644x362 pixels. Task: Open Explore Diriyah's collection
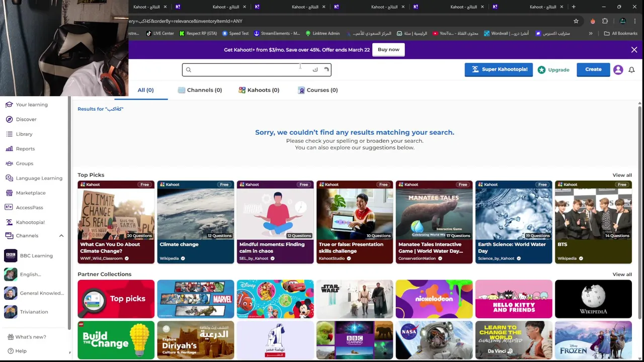coord(195,340)
